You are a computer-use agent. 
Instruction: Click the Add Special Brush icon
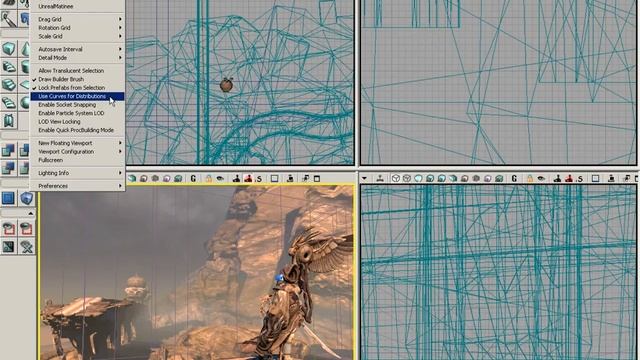8,198
